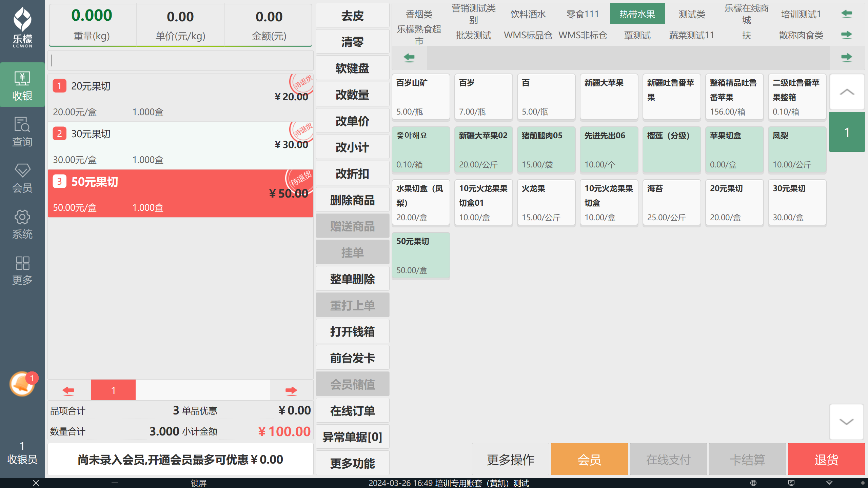
Task: Click the X close icon in bottom bar
Action: tap(36, 483)
